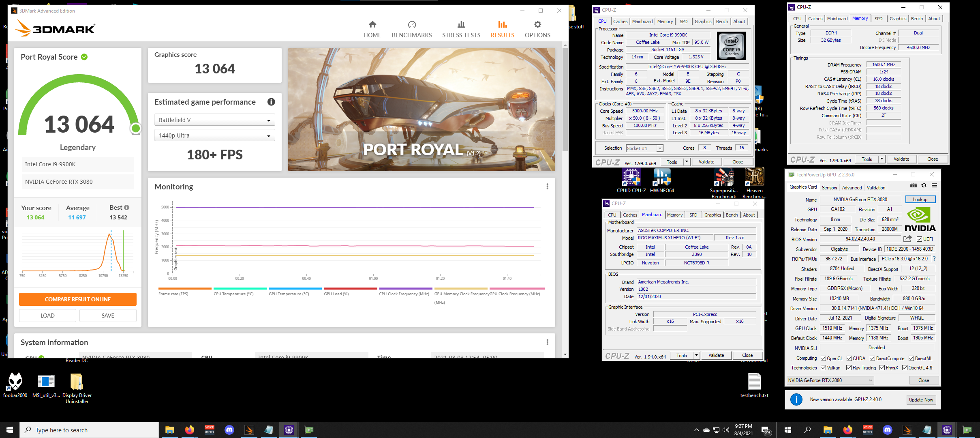This screenshot has width=980, height=438.
Task: Toggle the CUDA checkbox
Action: (849, 359)
